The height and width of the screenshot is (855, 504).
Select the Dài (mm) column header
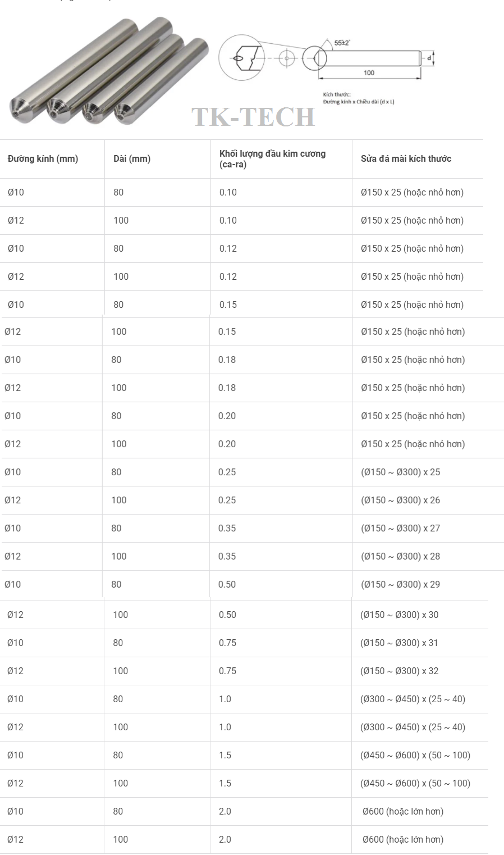click(132, 159)
